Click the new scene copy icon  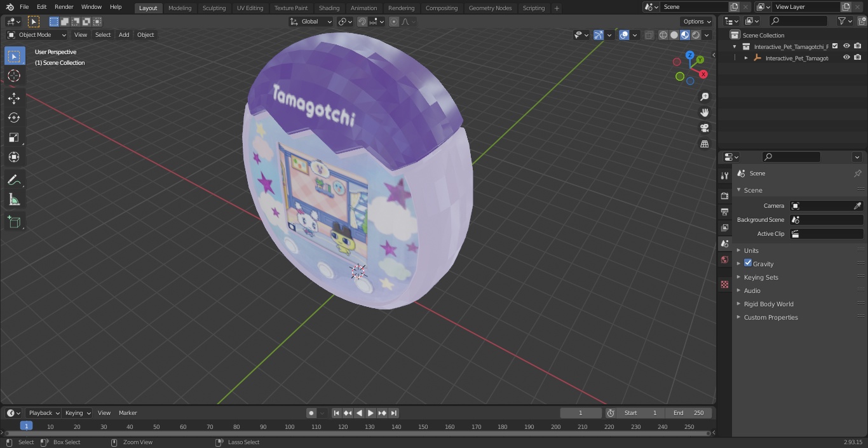(734, 7)
